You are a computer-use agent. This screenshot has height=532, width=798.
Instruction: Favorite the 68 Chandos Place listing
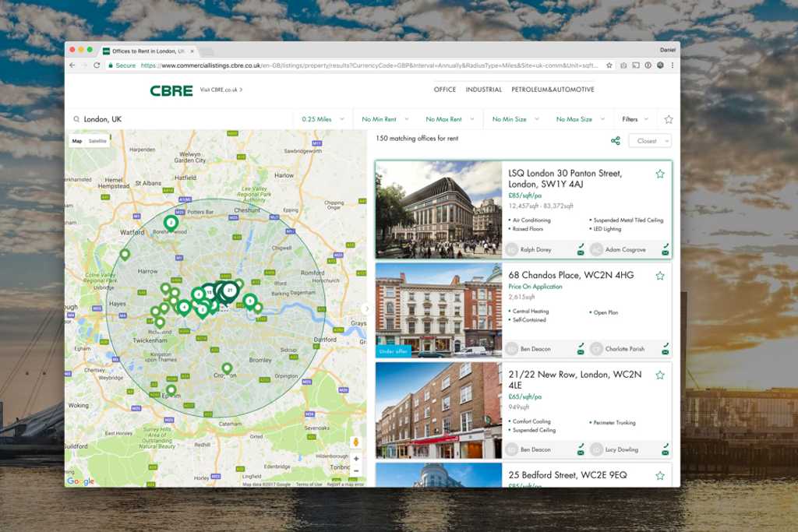click(x=660, y=276)
